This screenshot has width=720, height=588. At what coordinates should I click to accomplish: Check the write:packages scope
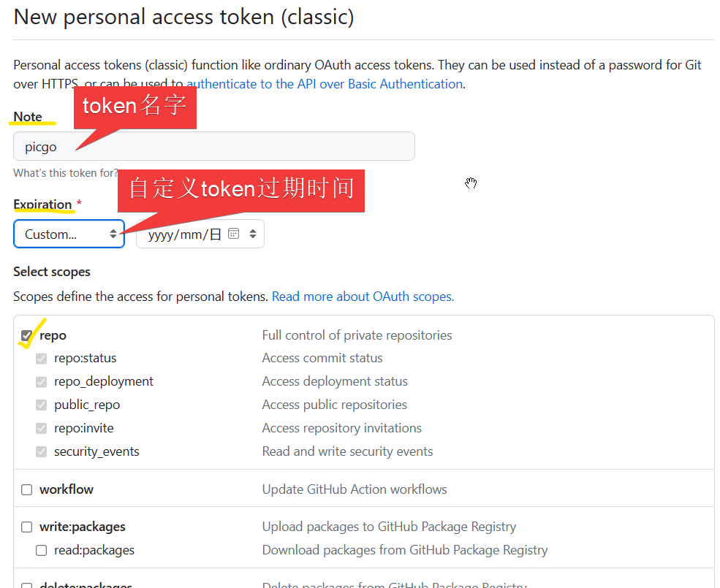click(27, 527)
